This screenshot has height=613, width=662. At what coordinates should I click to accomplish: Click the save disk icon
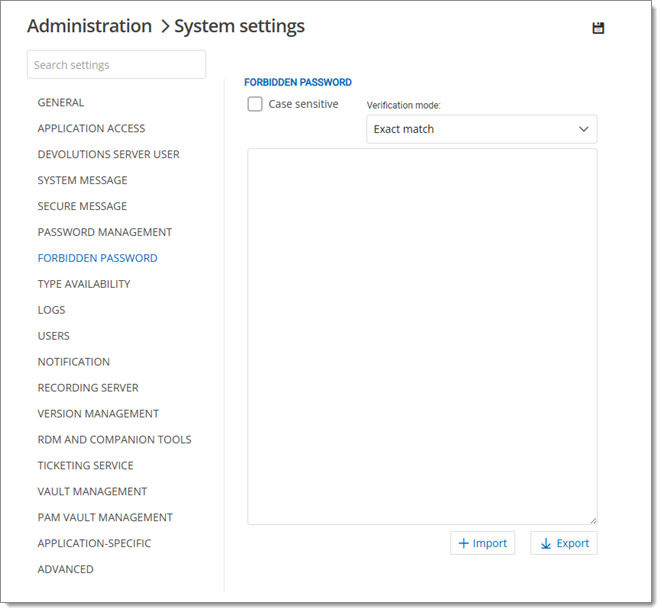(x=598, y=28)
